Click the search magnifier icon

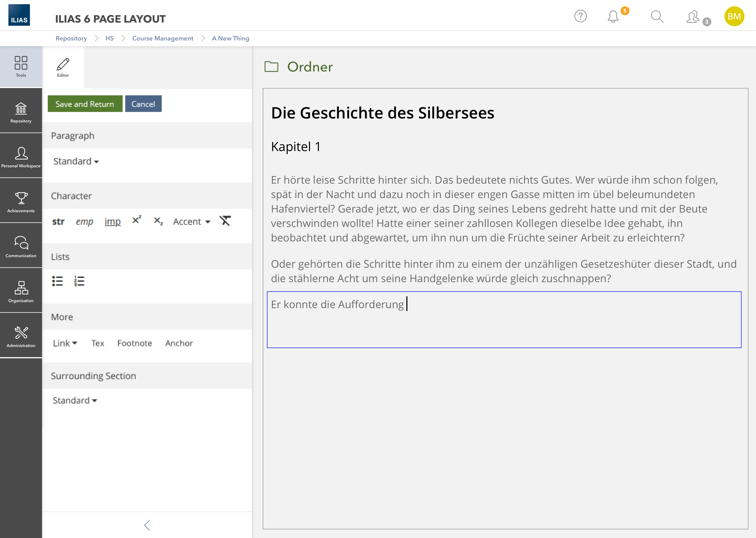(x=657, y=17)
